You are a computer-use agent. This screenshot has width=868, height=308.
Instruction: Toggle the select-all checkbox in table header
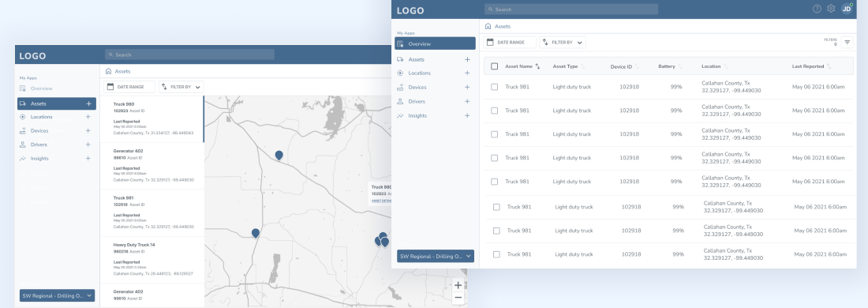(x=494, y=66)
